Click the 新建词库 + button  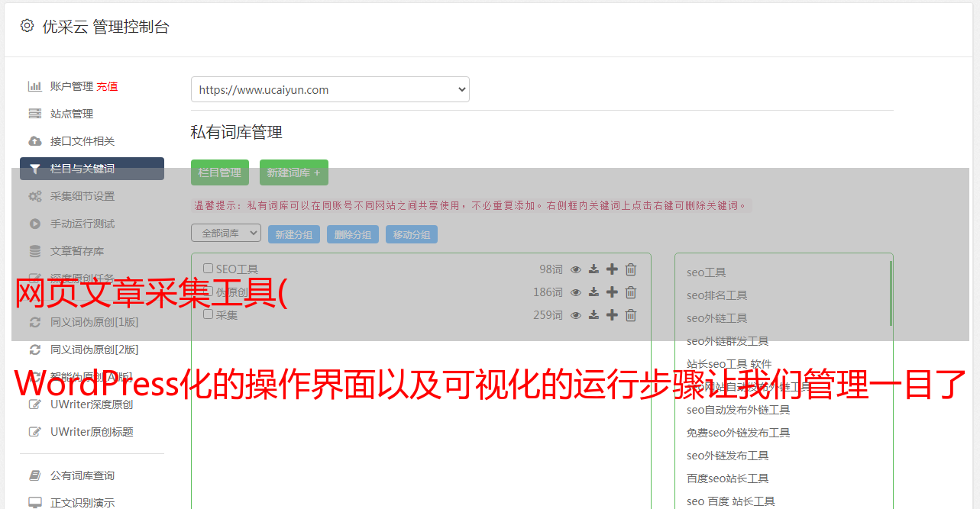[x=294, y=172]
